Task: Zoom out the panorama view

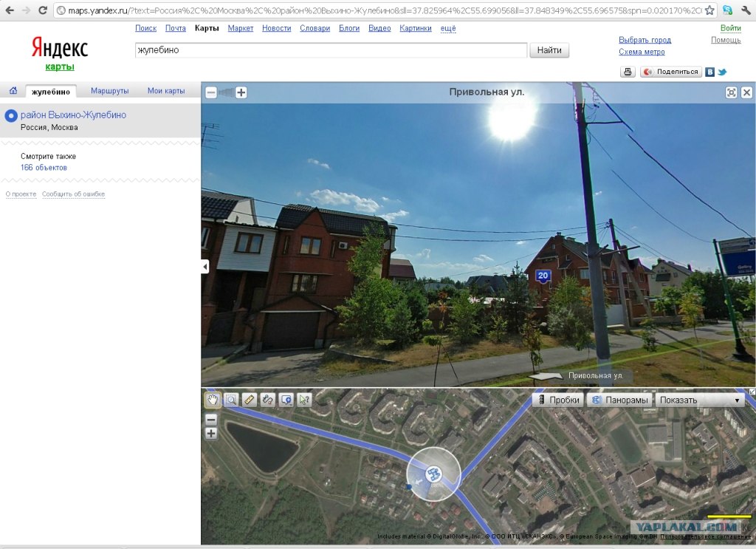Action: [211, 92]
